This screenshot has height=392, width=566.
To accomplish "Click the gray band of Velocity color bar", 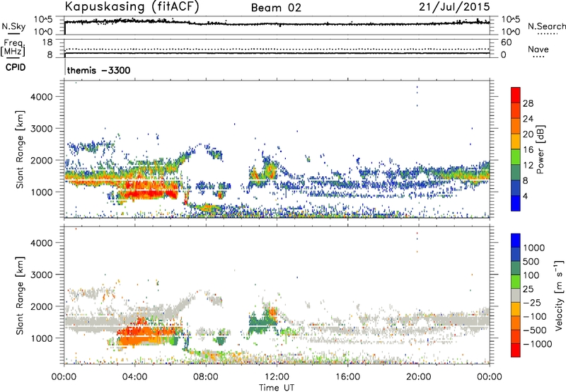I will [x=516, y=296].
